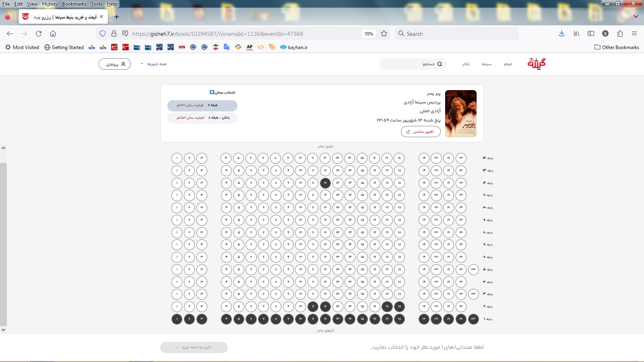This screenshot has height=362, width=644.
Task: Open the Firefox extensions puzzle icon
Action: click(620, 34)
